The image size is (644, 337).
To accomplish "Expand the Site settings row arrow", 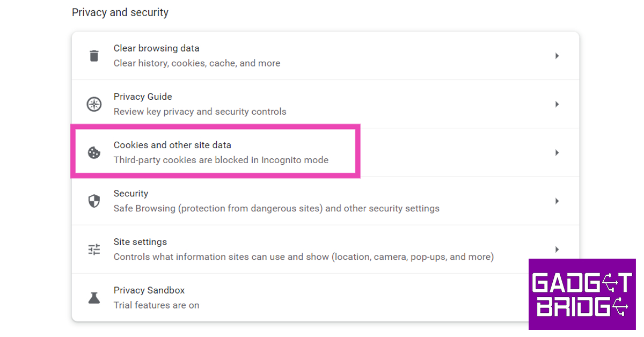I will point(557,250).
